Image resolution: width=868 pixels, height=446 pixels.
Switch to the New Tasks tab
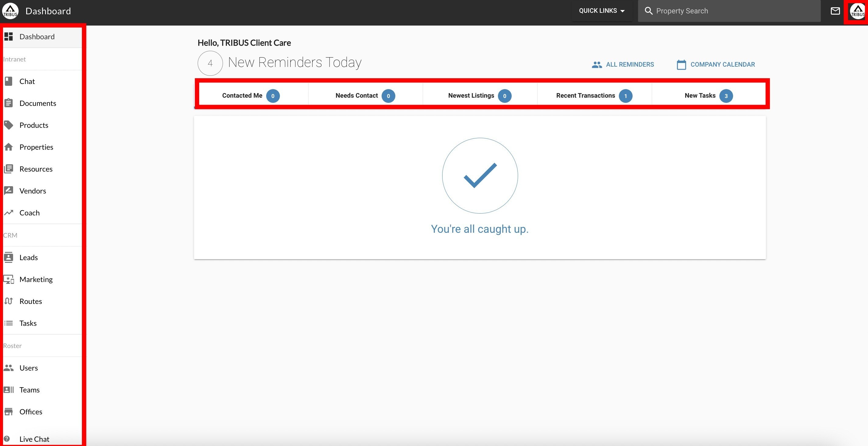coord(709,96)
